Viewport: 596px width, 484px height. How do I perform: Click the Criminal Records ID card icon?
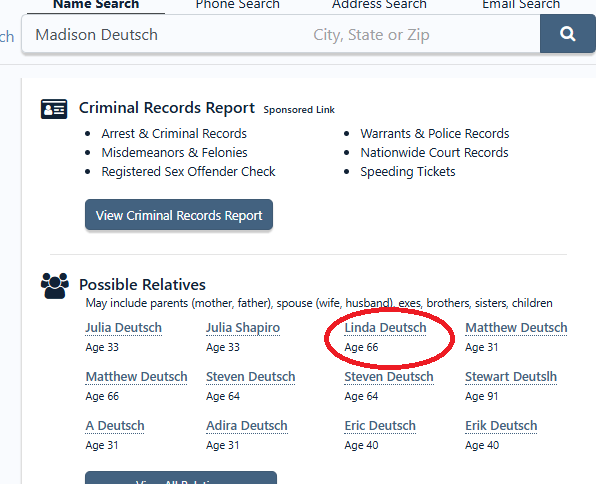pos(54,109)
